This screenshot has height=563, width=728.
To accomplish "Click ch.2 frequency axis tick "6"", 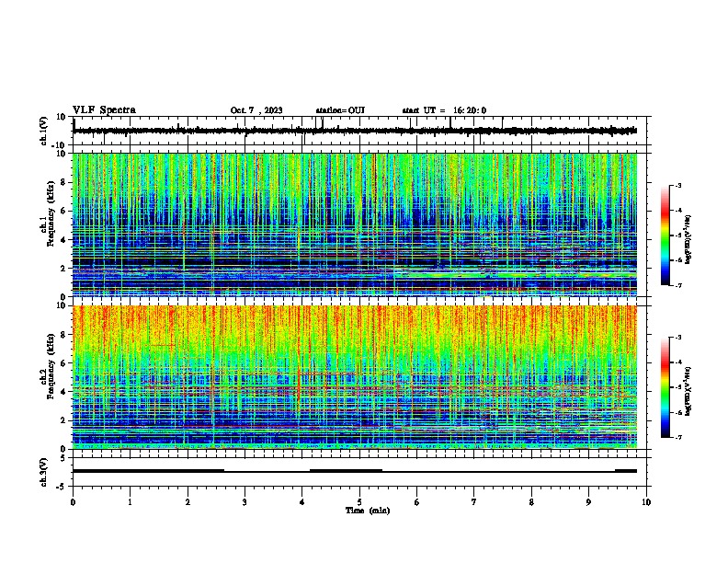I will pos(63,363).
